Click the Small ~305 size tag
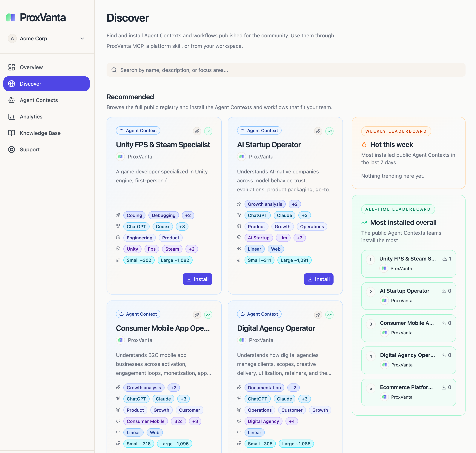The width and height of the screenshot is (476, 453). coord(260,444)
